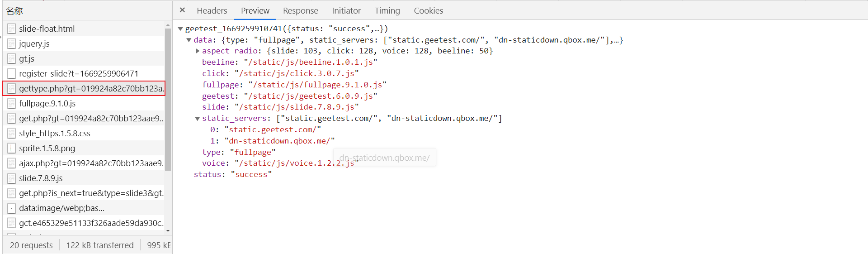
Task: Click the file icon of gct.e465329e request
Action: [x=12, y=223]
